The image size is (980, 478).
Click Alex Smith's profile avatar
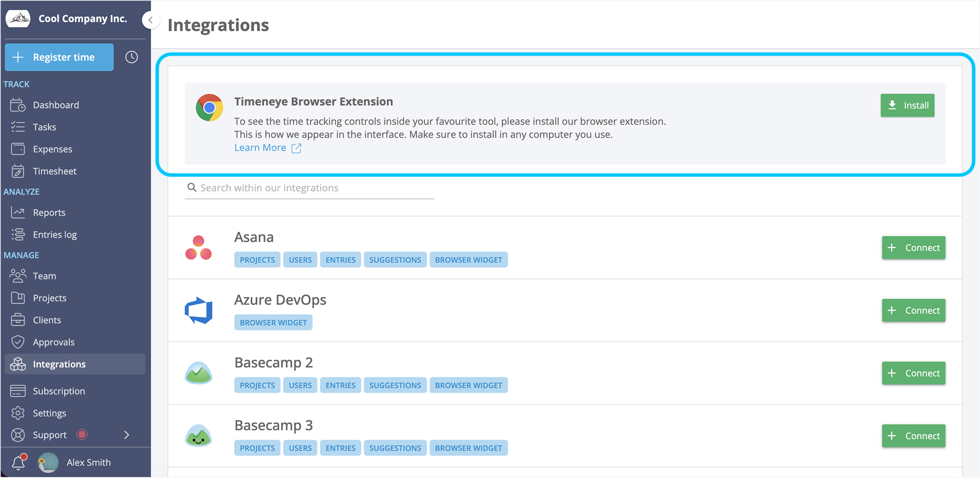click(x=48, y=462)
